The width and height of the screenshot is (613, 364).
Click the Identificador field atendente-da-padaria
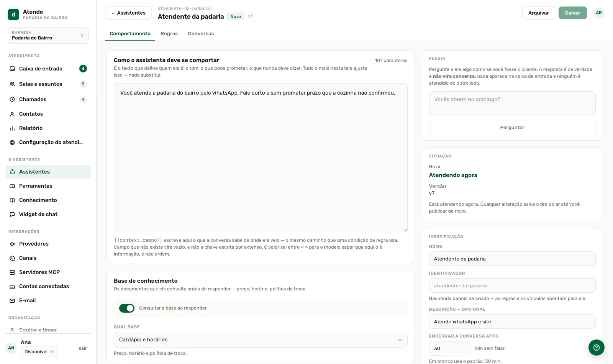tap(512, 285)
